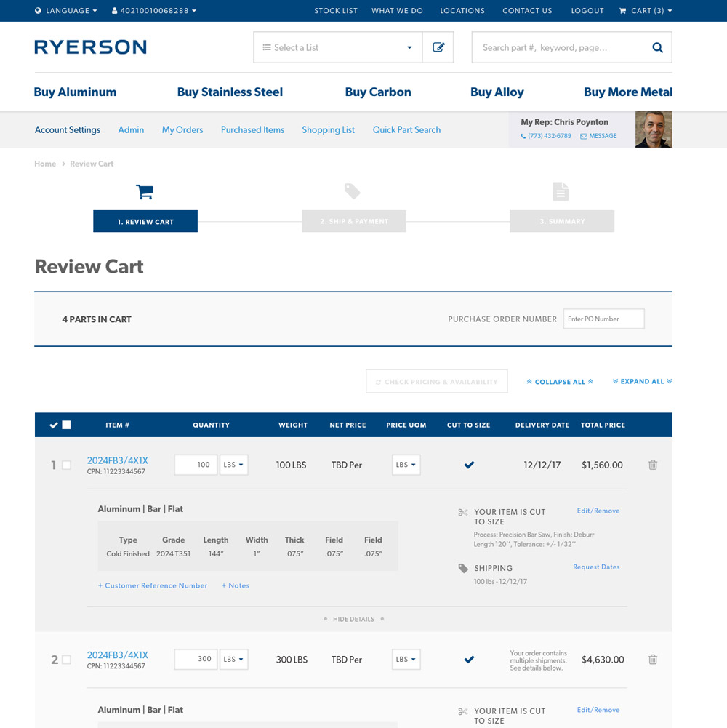Image resolution: width=727 pixels, height=728 pixels.
Task: Click the shipping tag icon for item 1
Action: (463, 568)
